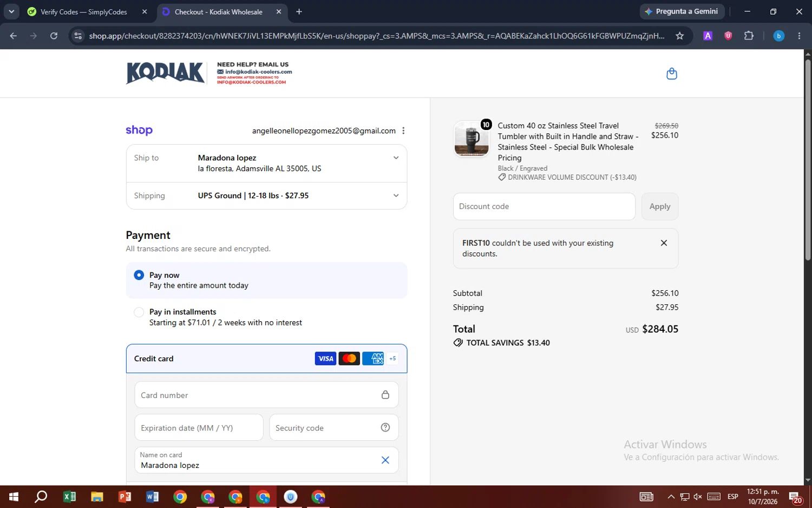This screenshot has height=508, width=812.
Task: Click the American Express card icon
Action: tap(373, 359)
